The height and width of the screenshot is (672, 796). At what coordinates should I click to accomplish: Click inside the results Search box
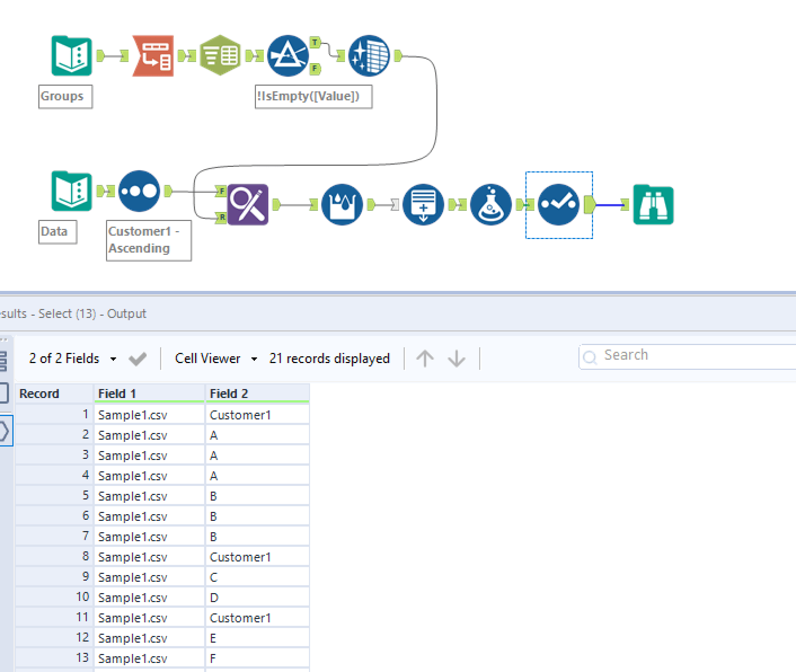pos(676,355)
